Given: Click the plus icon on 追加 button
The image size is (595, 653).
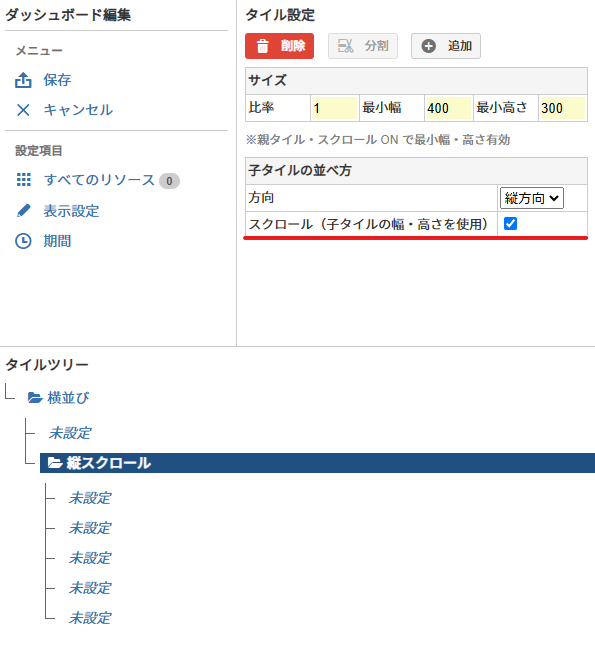Looking at the screenshot, I should pos(428,46).
